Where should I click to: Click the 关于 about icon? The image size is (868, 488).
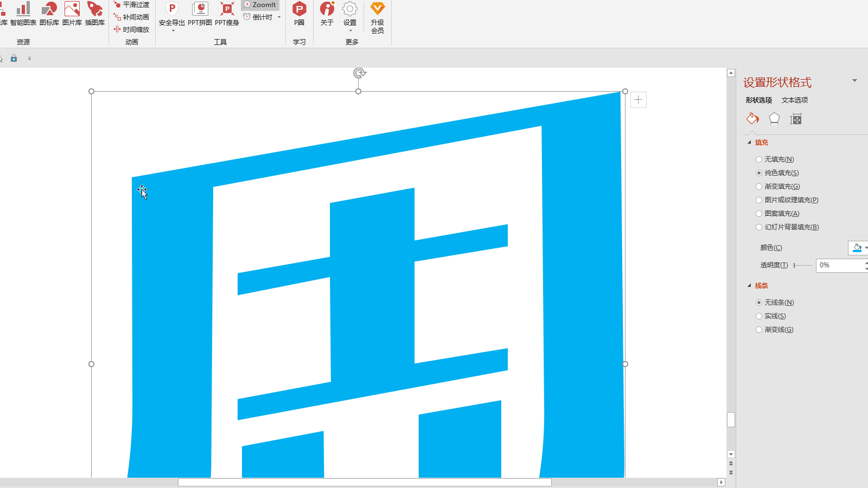point(327,14)
